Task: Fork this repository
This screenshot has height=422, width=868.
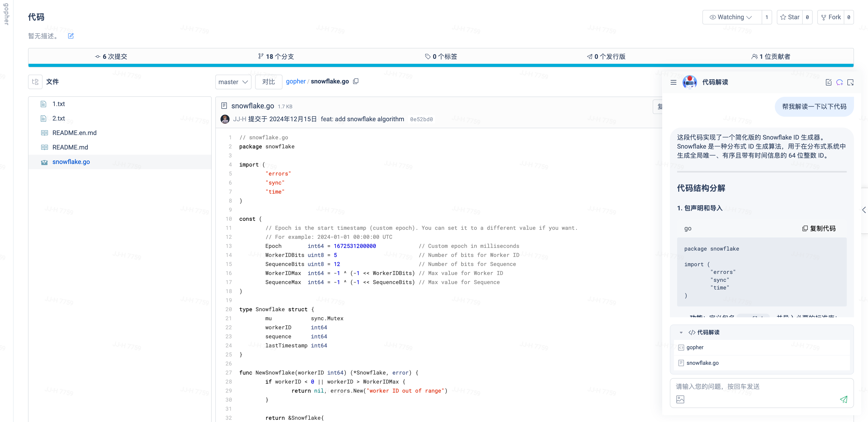Action: coord(831,17)
